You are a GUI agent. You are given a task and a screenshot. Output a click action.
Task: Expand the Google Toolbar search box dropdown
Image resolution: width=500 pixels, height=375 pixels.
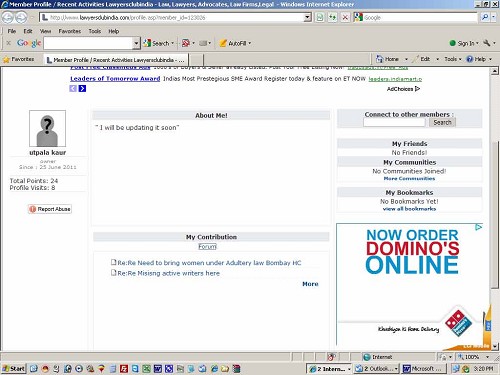pyautogui.click(x=136, y=43)
